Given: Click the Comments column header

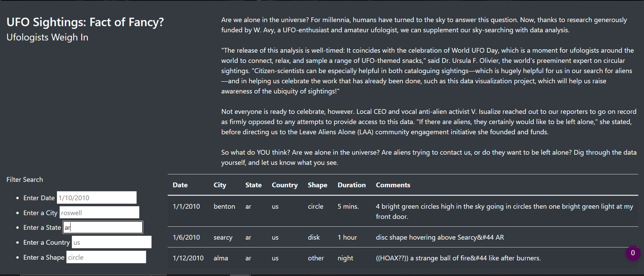Looking at the screenshot, I should (x=393, y=185).
